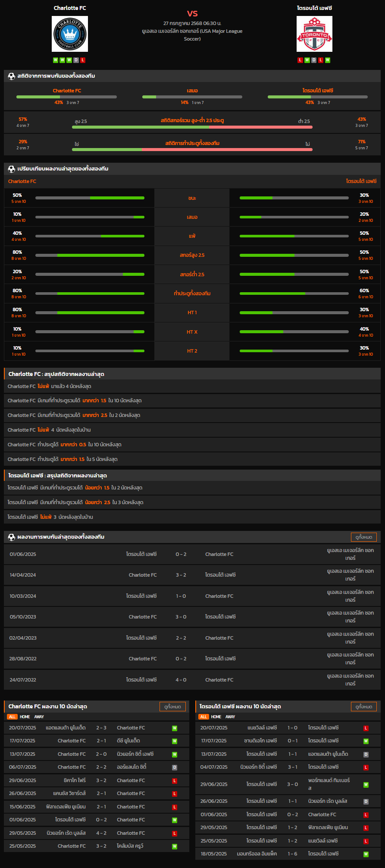Click โตรอนโต้ เอฟซี ไม่แพ้ 3 นัดหลังสุดในบ้าน line
Viewport: 385px width, 868px height.
click(192, 517)
